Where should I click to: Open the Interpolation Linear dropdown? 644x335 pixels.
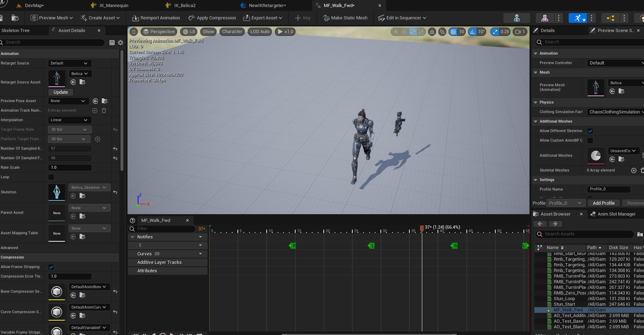coord(69,120)
